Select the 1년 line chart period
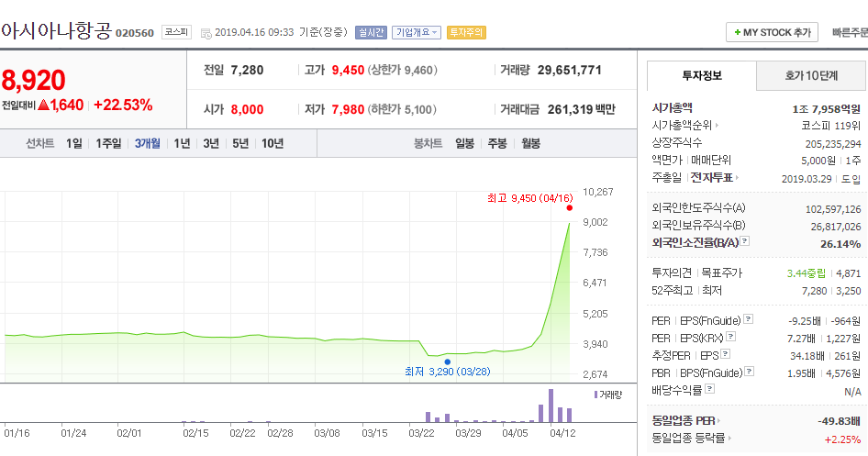The height and width of the screenshot is (456, 868). tap(182, 144)
